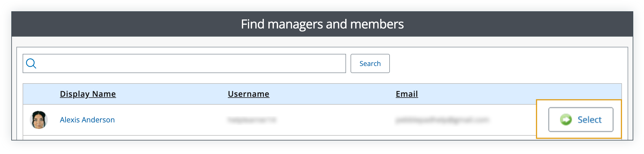Click the Find managers and members title
644x154 pixels.
tap(322, 24)
